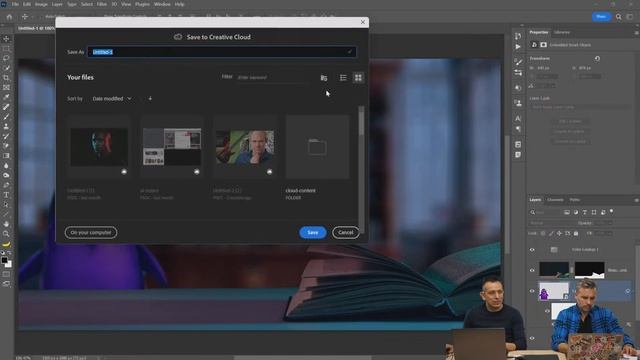Click the layer mask thumbnail in Layers
This screenshot has width=640, height=360.
tap(589, 270)
